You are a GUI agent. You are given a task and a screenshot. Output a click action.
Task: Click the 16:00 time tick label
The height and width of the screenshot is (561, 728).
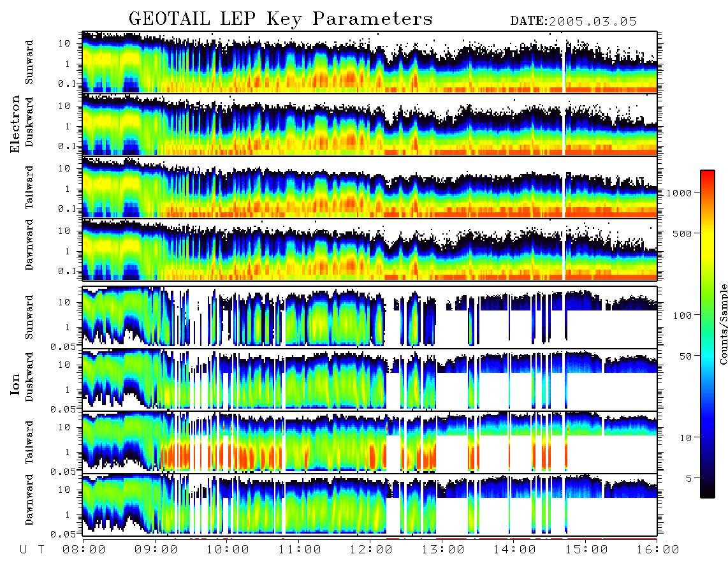coord(658,550)
